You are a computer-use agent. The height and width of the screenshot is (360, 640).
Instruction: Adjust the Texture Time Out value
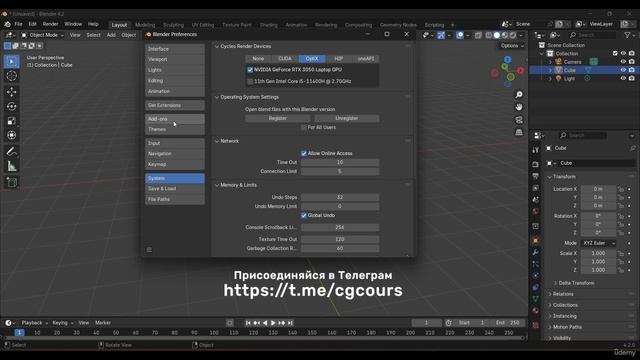pyautogui.click(x=340, y=239)
